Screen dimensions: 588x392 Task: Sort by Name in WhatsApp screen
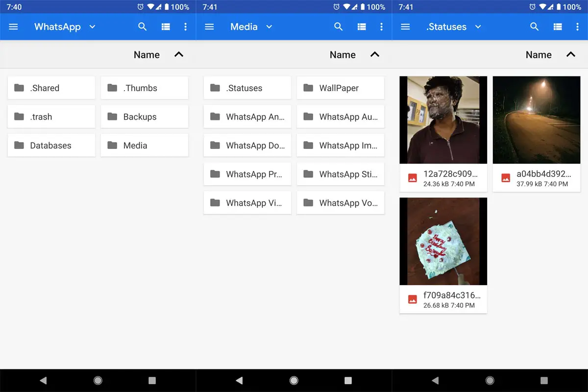click(147, 55)
